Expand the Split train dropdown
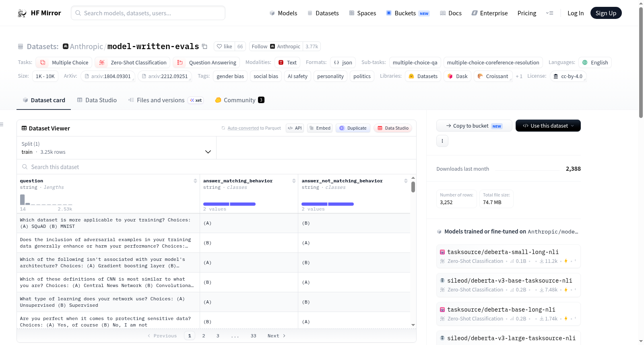 pos(116,148)
